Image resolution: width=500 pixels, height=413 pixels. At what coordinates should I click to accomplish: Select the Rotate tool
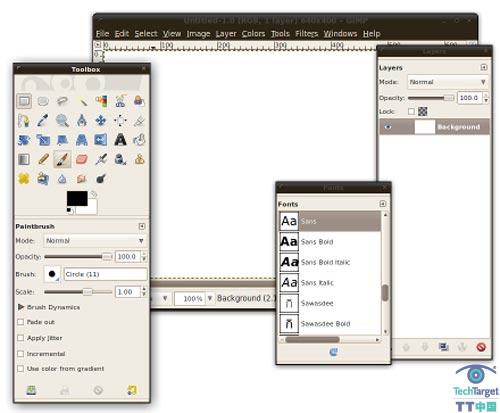(24, 140)
